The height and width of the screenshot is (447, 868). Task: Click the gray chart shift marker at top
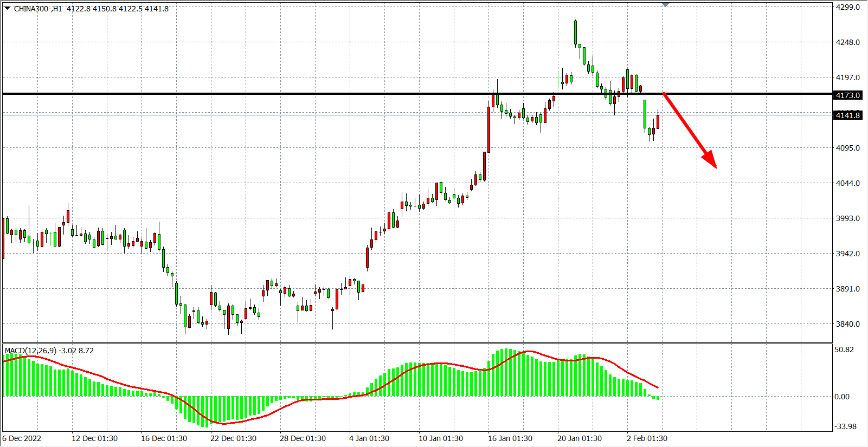coord(665,4)
